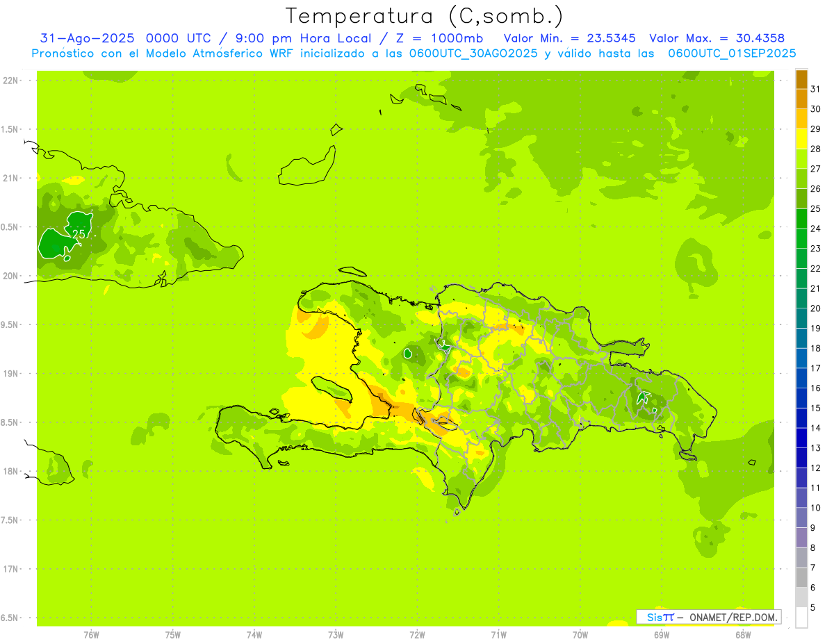
Task: Click the gray legend swatch between 7 and 8
Action: [801, 558]
